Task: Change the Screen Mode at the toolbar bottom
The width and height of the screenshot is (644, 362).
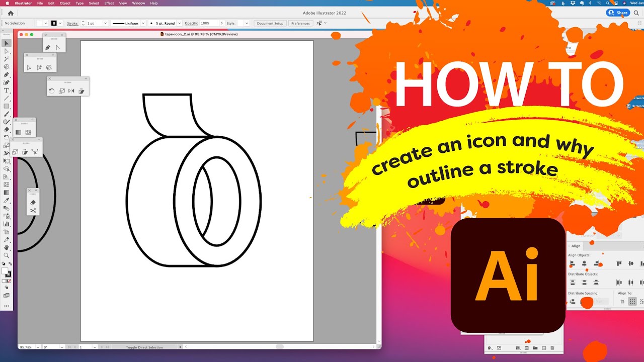Action: pos(7,295)
